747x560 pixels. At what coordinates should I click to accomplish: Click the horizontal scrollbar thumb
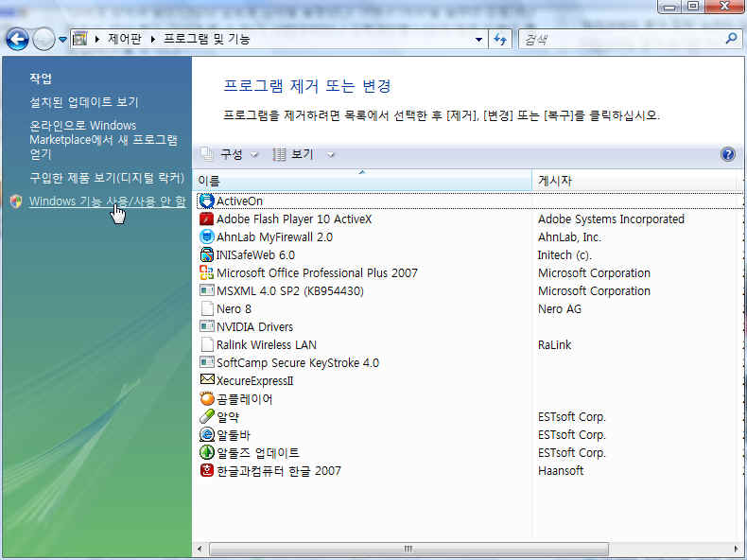tap(408, 549)
